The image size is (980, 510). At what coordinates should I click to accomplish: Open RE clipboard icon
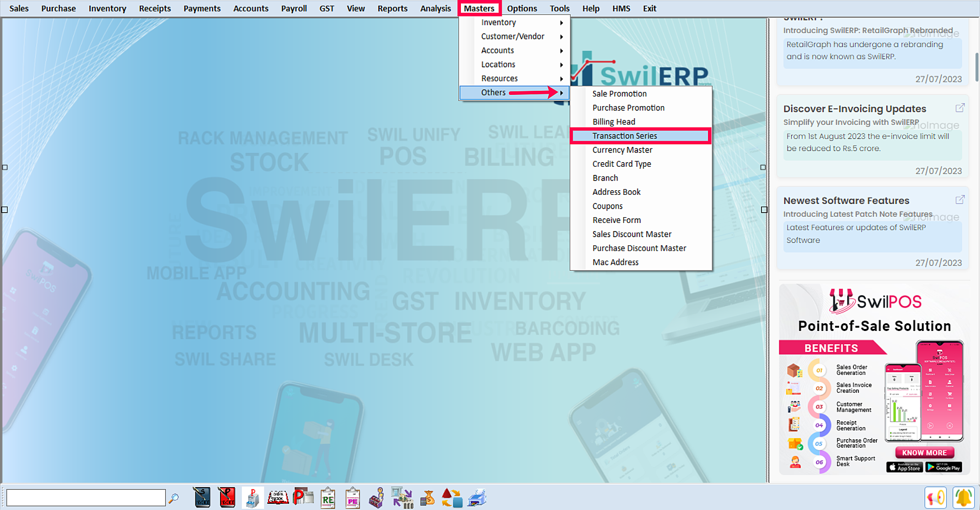click(x=328, y=497)
